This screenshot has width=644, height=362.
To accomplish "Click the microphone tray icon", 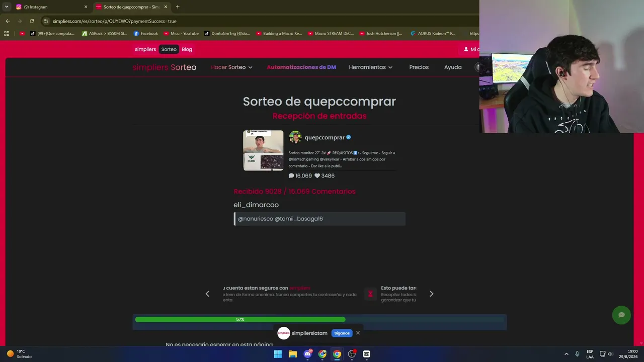I will pos(577,354).
